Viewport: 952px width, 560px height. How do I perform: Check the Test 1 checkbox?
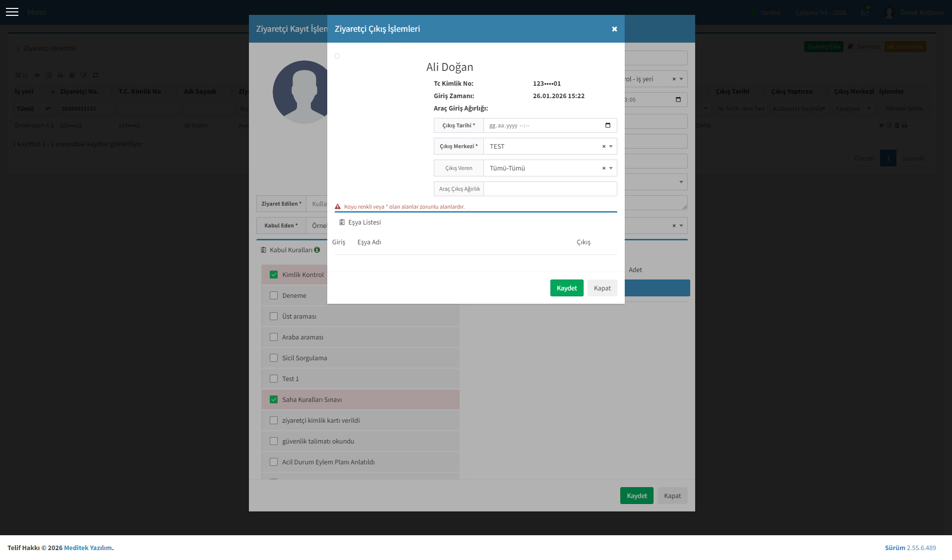[274, 379]
